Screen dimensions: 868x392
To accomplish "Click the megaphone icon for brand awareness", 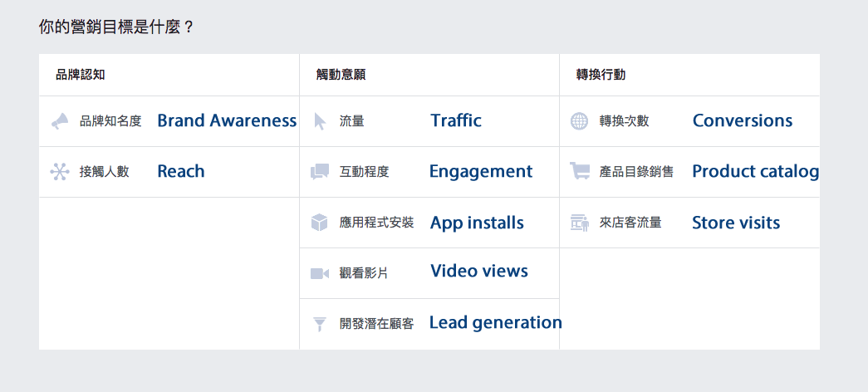I will click(60, 121).
